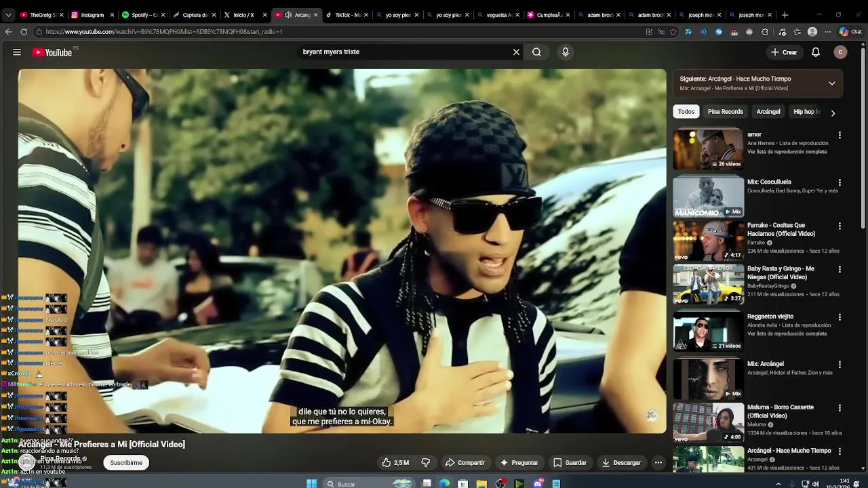Open the browser profile icon
868x488 pixels.
click(x=812, y=32)
